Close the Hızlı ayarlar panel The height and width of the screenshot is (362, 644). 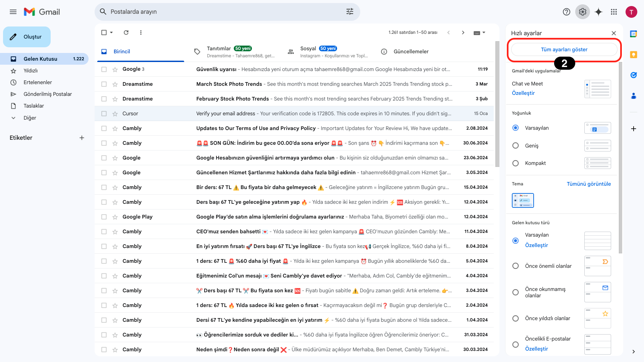coord(614,33)
